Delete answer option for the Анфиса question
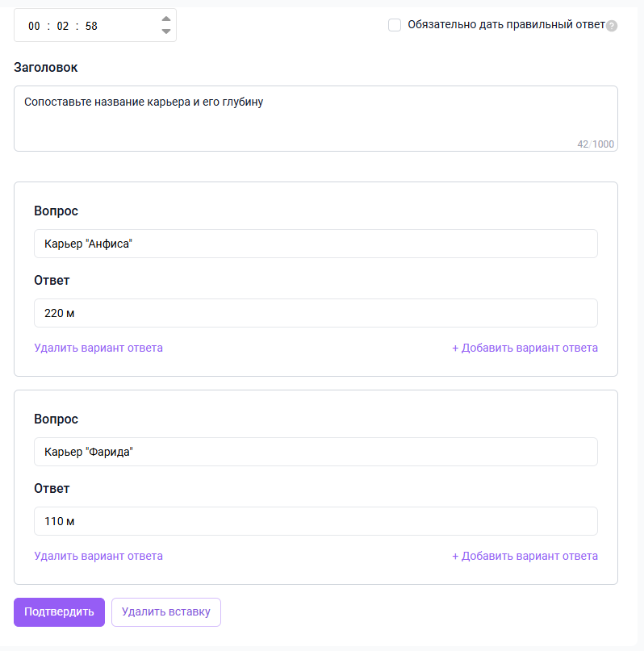Screen dimensions: 644x651 point(98,348)
